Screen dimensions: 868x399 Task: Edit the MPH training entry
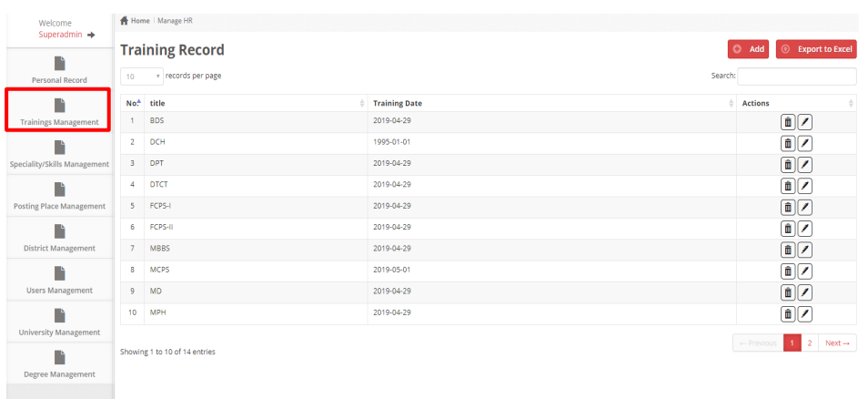point(805,313)
